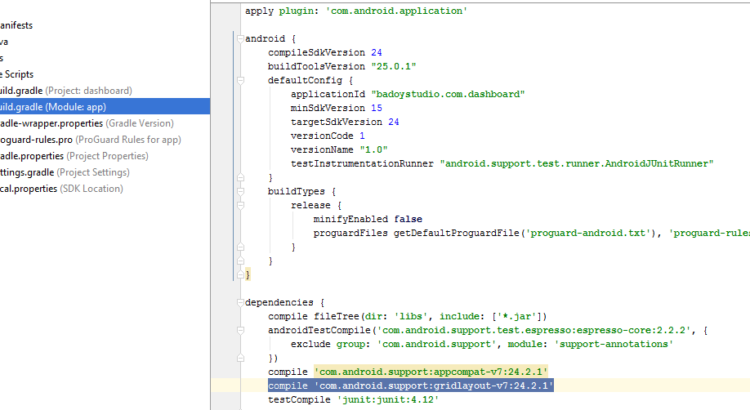Collapse the dependencies block fold marker
Viewport: 750px width, 410px height.
click(x=238, y=301)
